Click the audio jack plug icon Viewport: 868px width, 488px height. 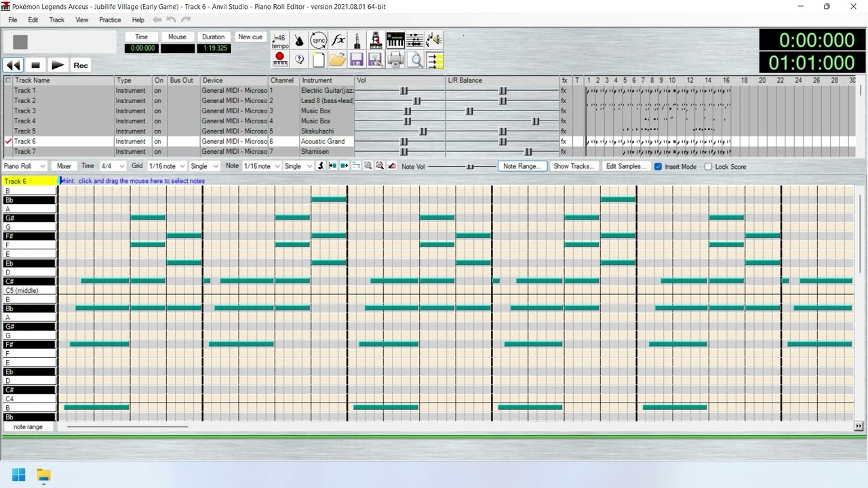(357, 41)
